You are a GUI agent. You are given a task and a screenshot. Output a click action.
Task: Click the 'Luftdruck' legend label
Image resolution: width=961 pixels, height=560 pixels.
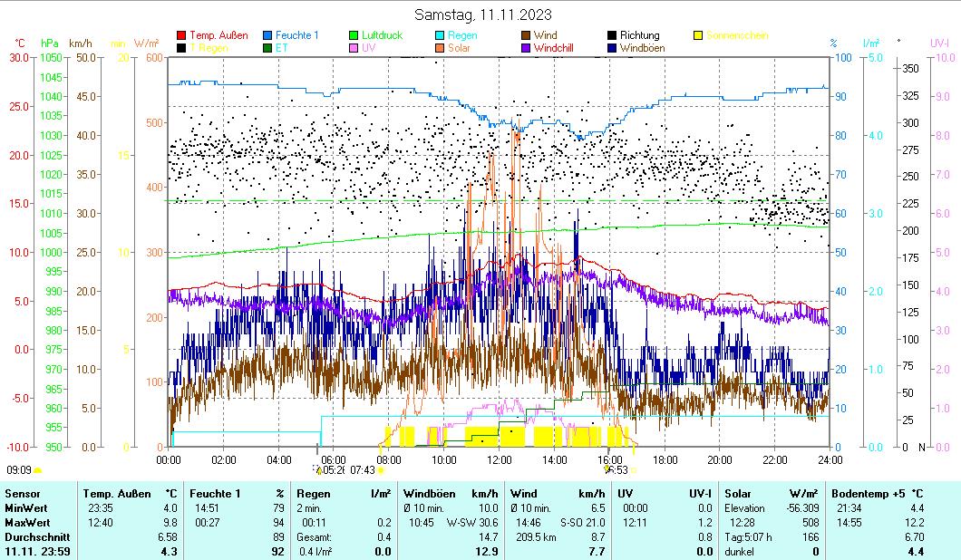[382, 35]
